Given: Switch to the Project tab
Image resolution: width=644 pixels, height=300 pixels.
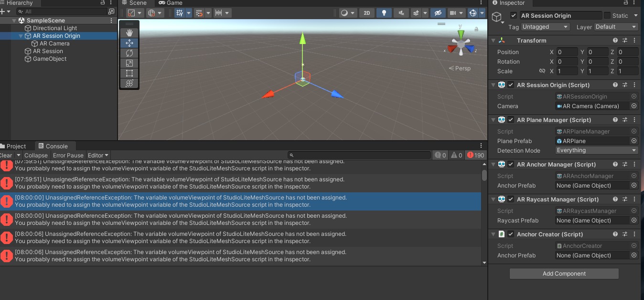Looking at the screenshot, I should [x=16, y=146].
